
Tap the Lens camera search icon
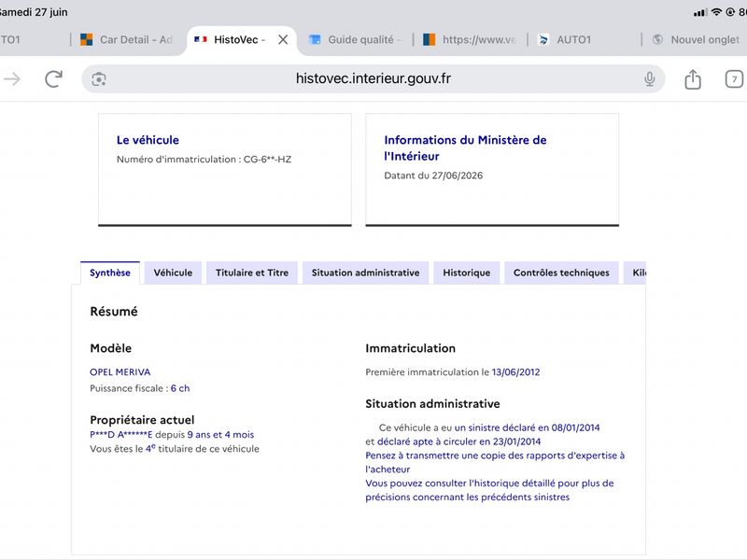pyautogui.click(x=99, y=79)
